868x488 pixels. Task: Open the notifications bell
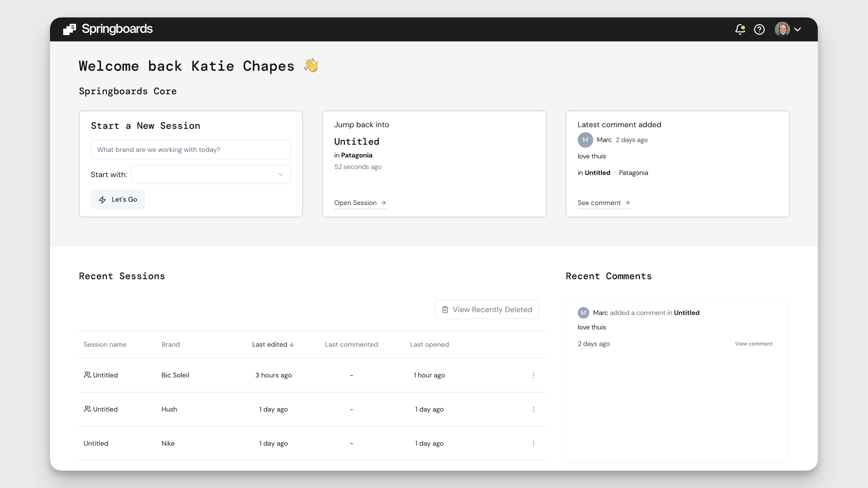(740, 29)
